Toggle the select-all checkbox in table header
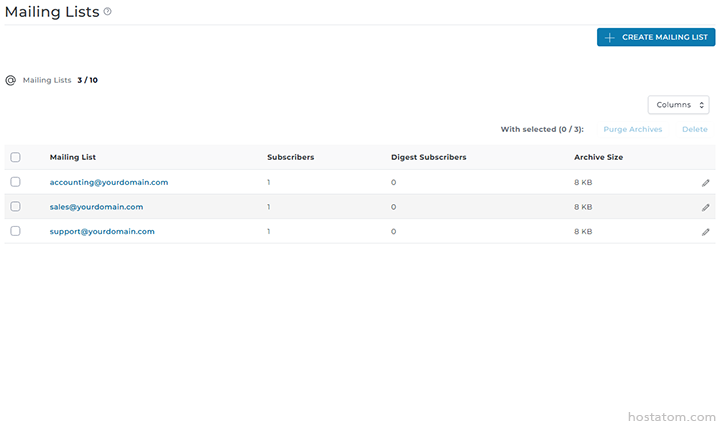This screenshot has height=425, width=720. click(15, 157)
